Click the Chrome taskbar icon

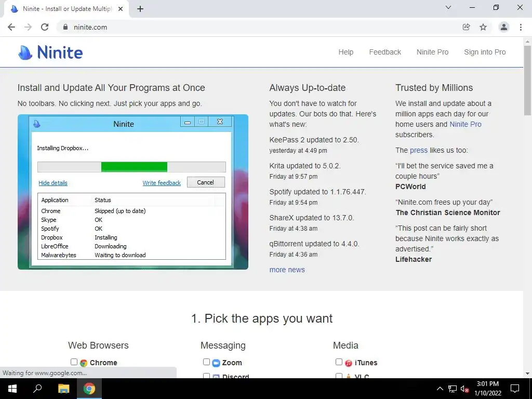tap(89, 389)
